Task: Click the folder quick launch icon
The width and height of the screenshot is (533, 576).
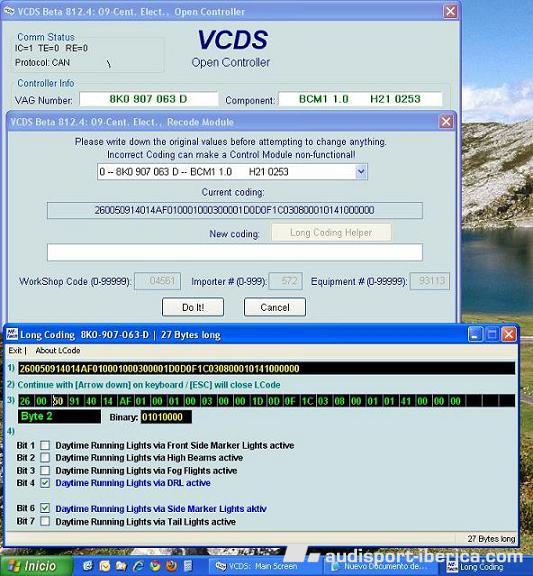Action: 121,566
